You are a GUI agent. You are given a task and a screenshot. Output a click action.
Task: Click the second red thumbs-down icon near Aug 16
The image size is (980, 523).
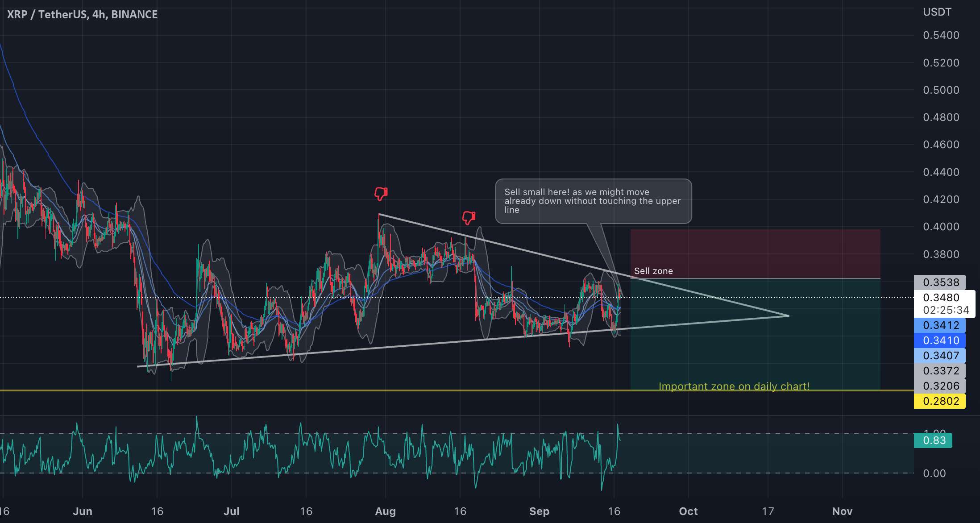point(469,218)
